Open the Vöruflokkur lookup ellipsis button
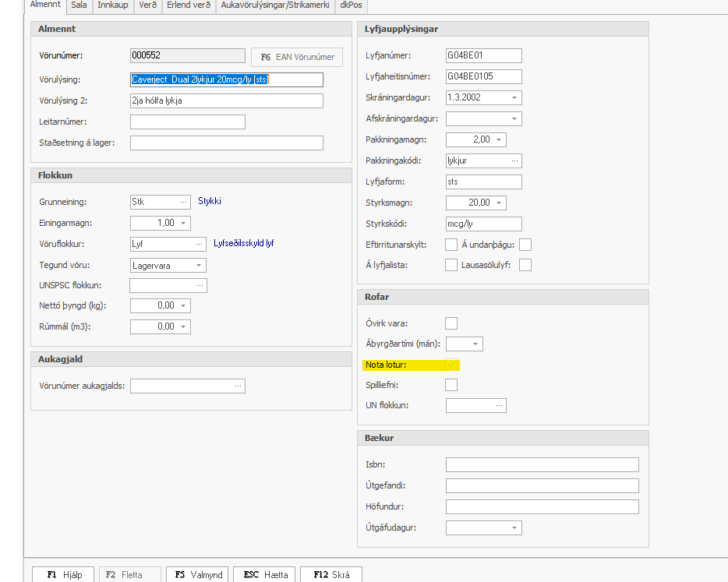The height and width of the screenshot is (582, 728). tap(199, 244)
